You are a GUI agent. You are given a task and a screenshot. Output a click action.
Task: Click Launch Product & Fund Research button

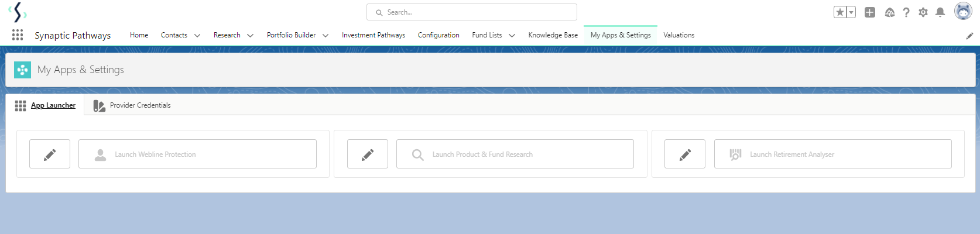coord(515,154)
